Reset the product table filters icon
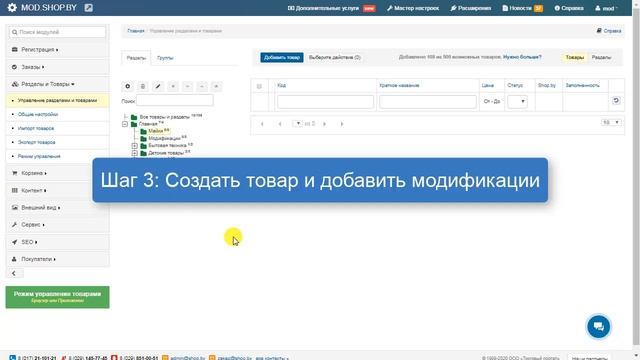This screenshot has height=360, width=640. tap(616, 101)
